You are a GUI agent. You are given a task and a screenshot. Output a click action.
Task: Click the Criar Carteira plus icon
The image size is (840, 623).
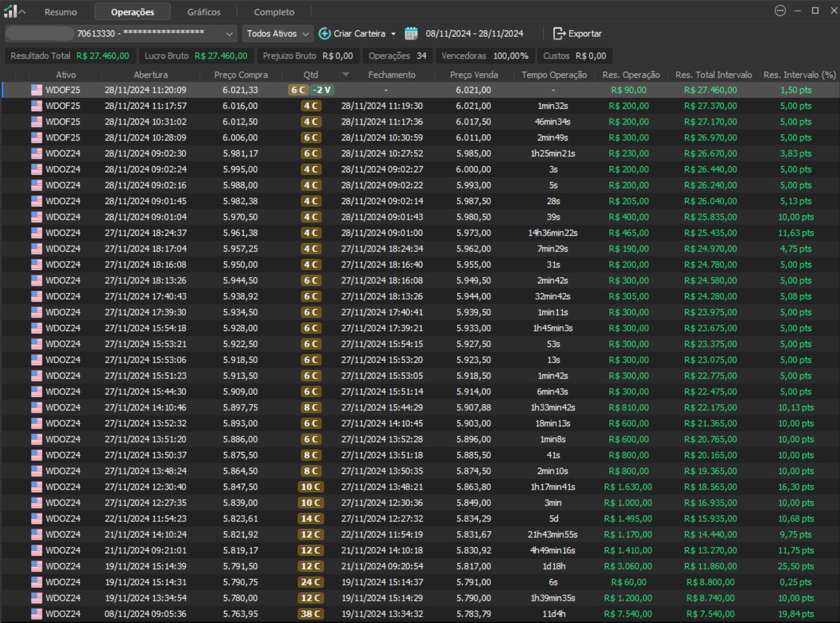coord(324,34)
